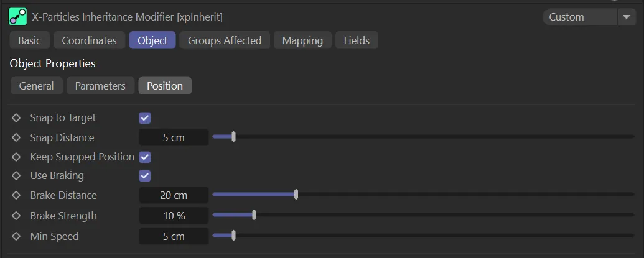Click the xpInherit modifier object icon

(17, 17)
